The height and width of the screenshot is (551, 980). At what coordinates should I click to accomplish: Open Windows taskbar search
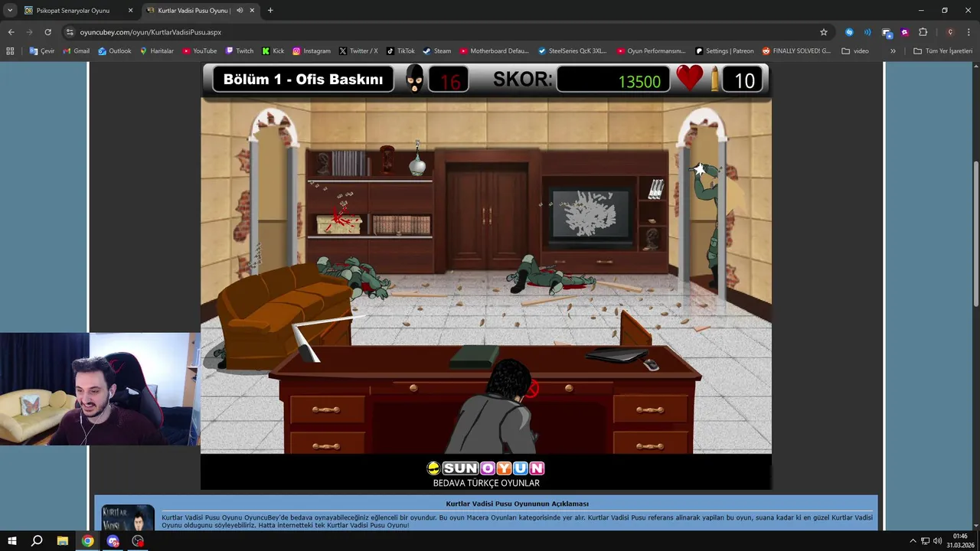(37, 541)
